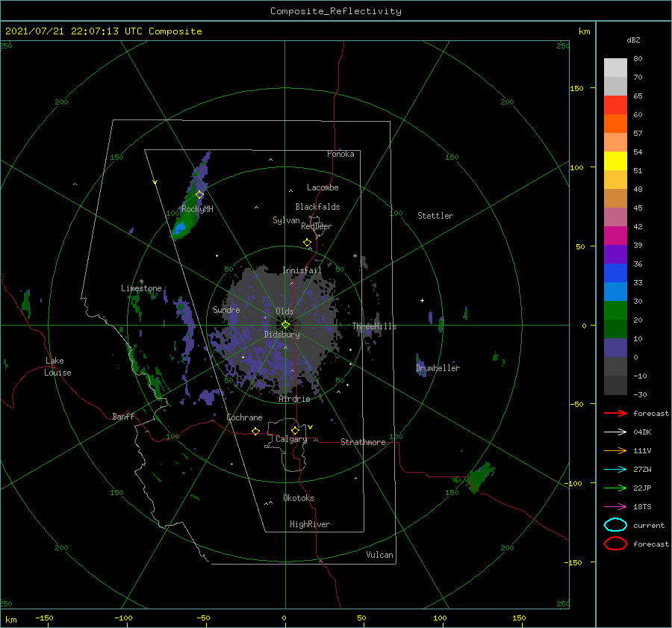
Task: Click the red forecast ellipse in legend
Action: coord(615,544)
